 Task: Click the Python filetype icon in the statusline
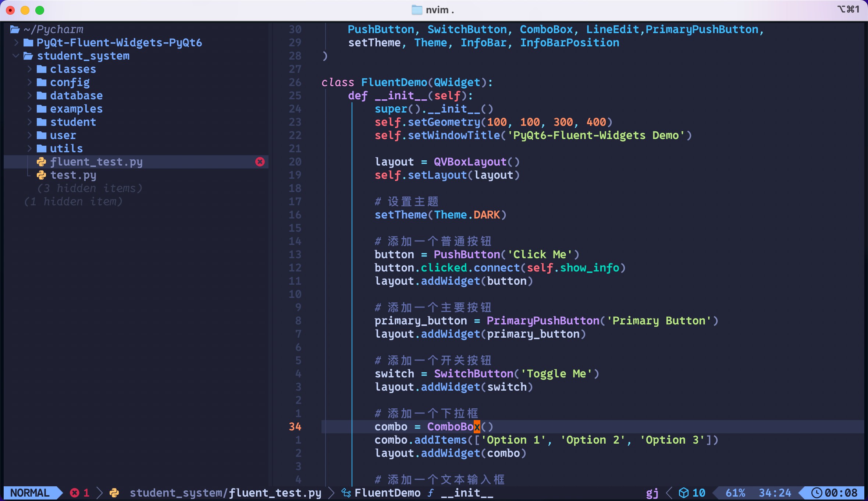point(114,493)
